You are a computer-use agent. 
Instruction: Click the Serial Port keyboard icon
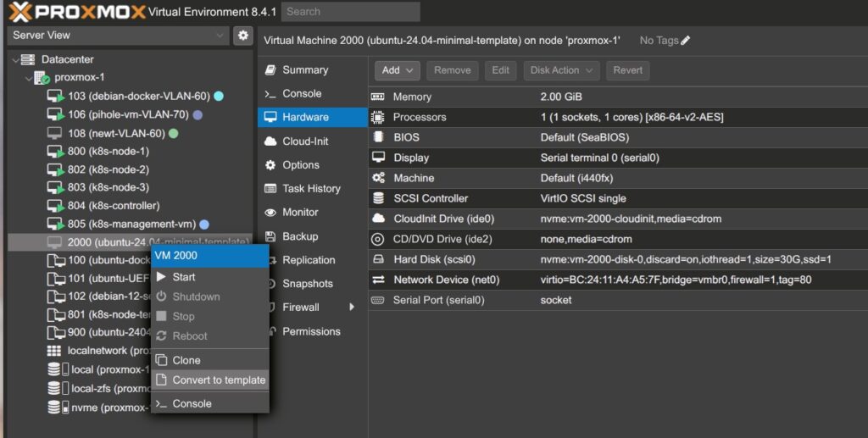tap(377, 300)
